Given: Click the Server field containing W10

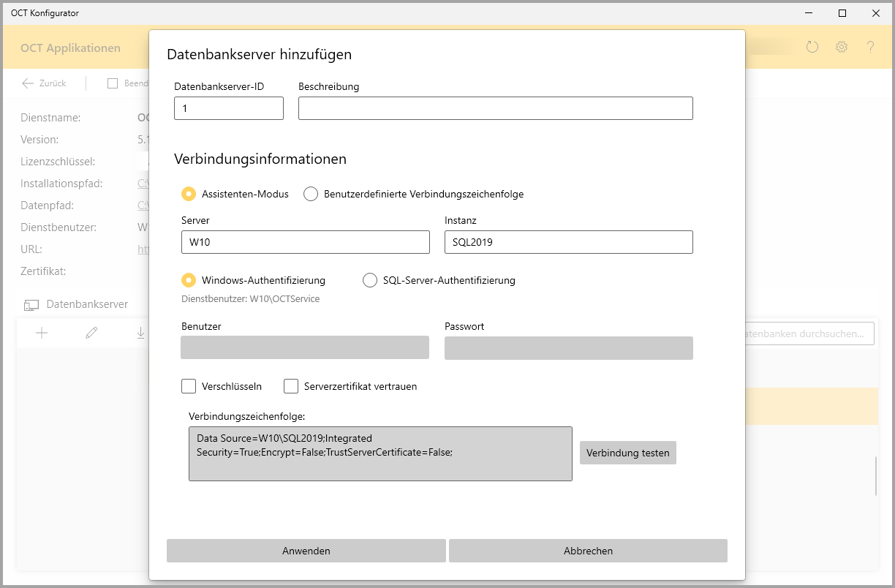Looking at the screenshot, I should click(305, 242).
